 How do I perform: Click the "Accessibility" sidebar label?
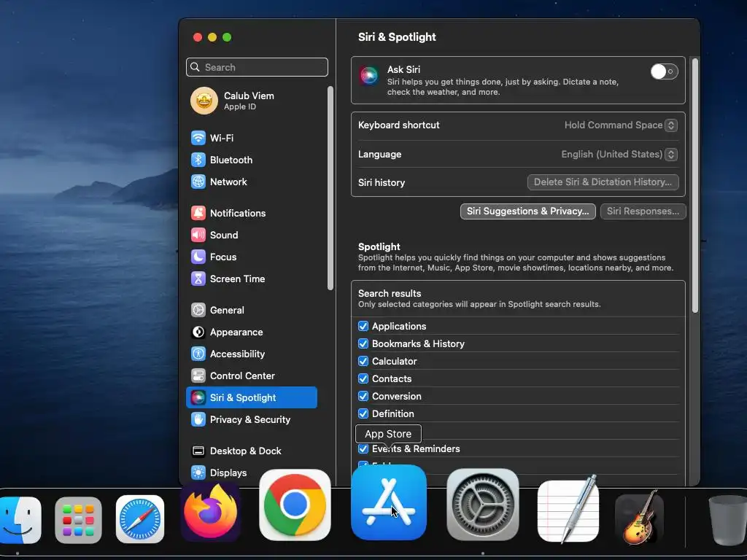click(237, 354)
